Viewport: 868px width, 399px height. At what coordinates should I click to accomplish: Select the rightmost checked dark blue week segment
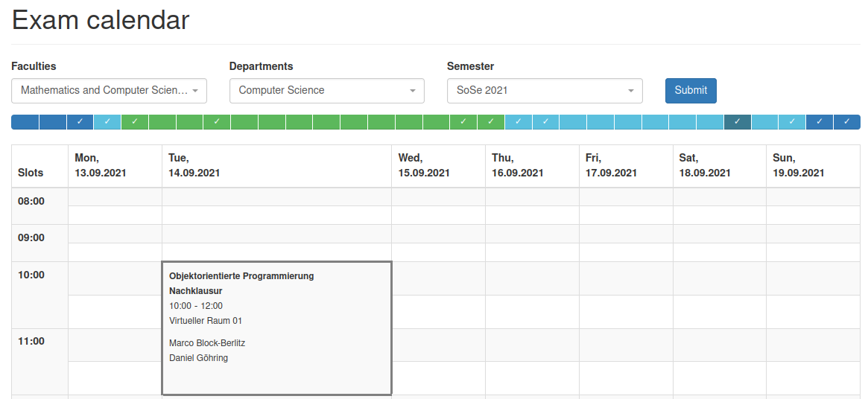[x=847, y=122]
